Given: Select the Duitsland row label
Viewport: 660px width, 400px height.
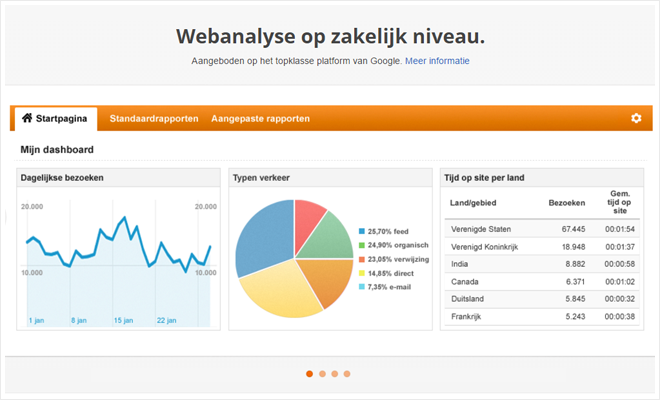Looking at the screenshot, I should pyautogui.click(x=467, y=299).
